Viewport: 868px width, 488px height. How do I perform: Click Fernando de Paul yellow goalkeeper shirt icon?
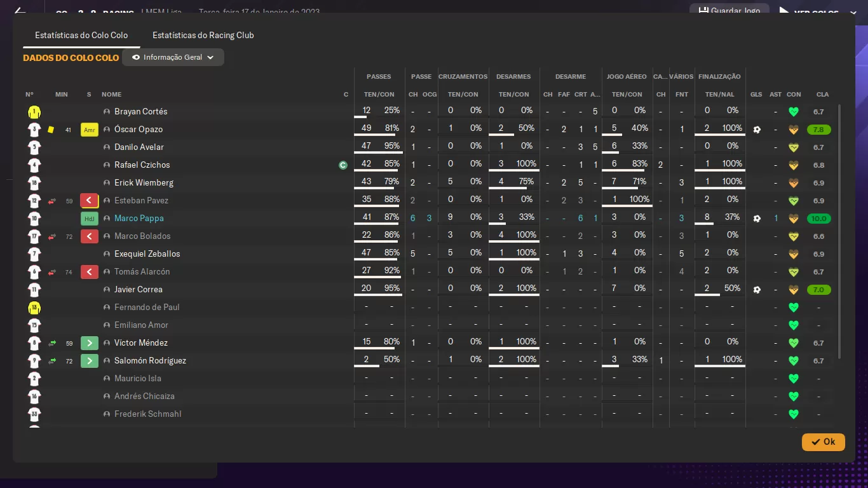[34, 308]
